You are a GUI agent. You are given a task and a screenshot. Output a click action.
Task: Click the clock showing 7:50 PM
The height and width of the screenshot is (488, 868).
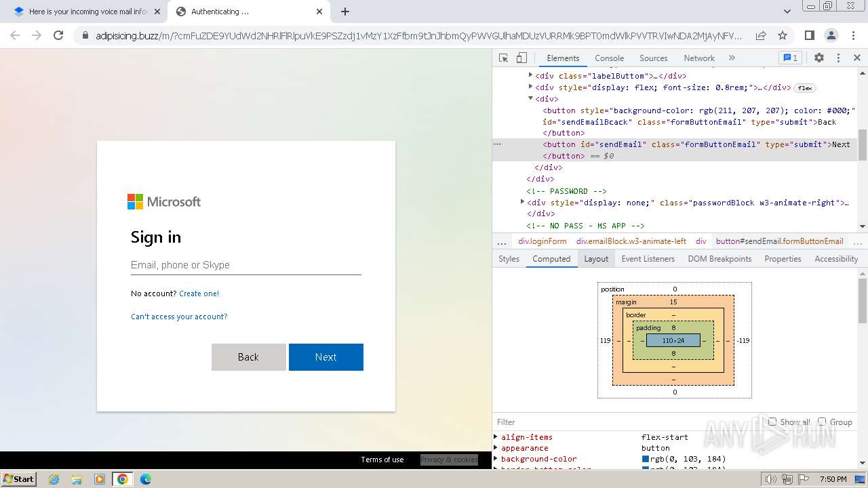pos(833,479)
